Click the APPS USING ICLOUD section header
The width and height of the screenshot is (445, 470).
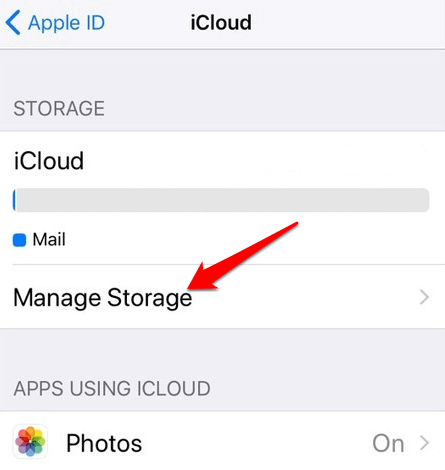112,388
